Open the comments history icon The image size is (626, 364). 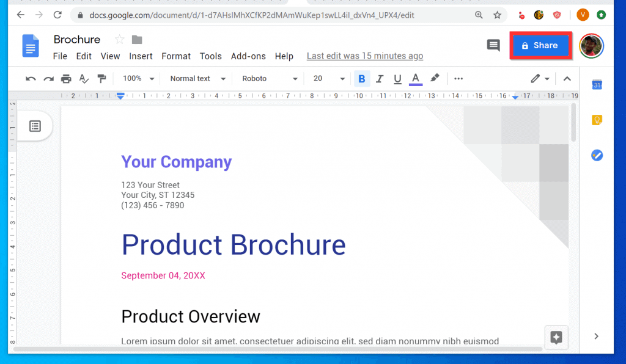click(x=493, y=45)
